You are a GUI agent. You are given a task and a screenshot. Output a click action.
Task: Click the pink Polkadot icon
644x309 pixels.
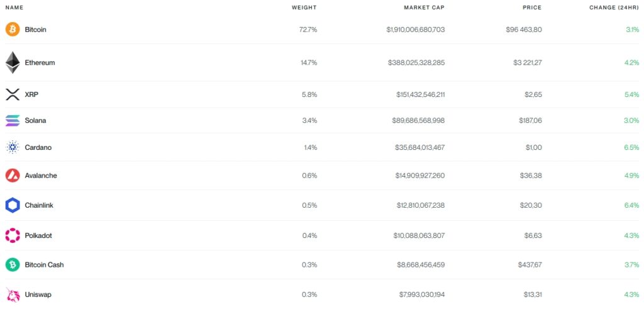[13, 235]
